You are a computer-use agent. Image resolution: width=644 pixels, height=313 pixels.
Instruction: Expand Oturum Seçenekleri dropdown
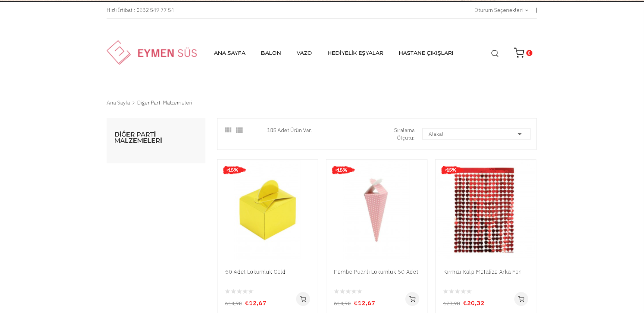501,10
